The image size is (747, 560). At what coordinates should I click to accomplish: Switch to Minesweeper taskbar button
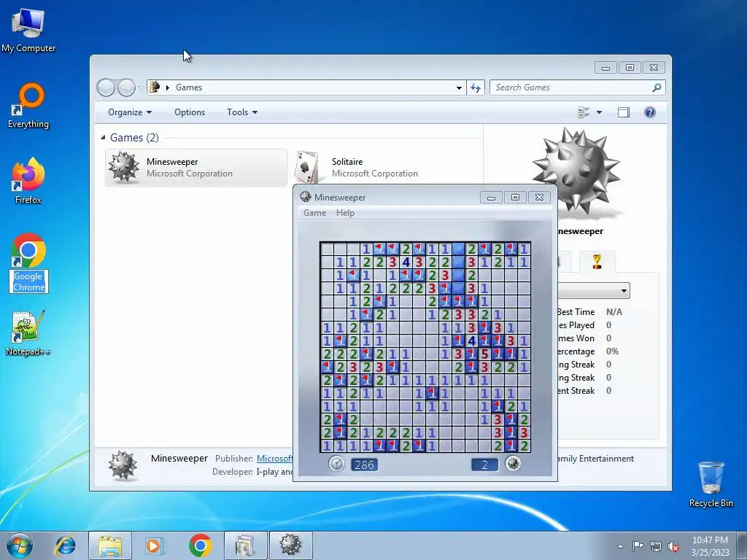pos(290,545)
